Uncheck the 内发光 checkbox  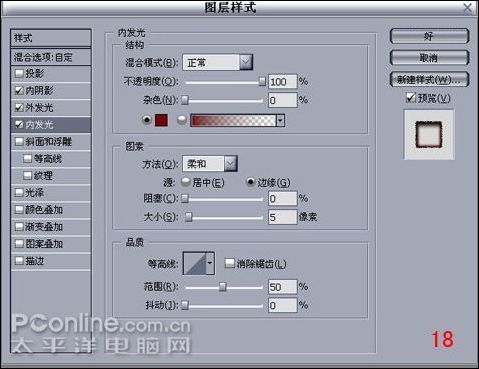coord(19,124)
